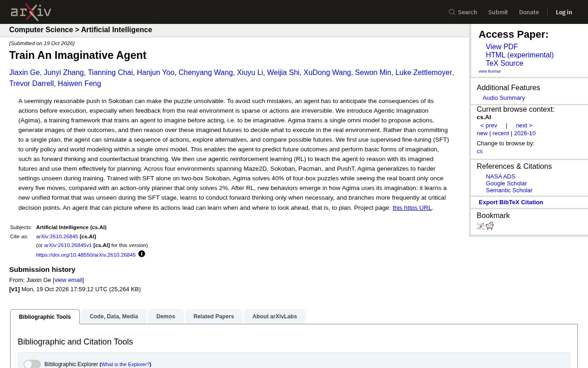Viewport: 588px width, 368px height.
Task: Open the Demos tab
Action: (x=165, y=316)
